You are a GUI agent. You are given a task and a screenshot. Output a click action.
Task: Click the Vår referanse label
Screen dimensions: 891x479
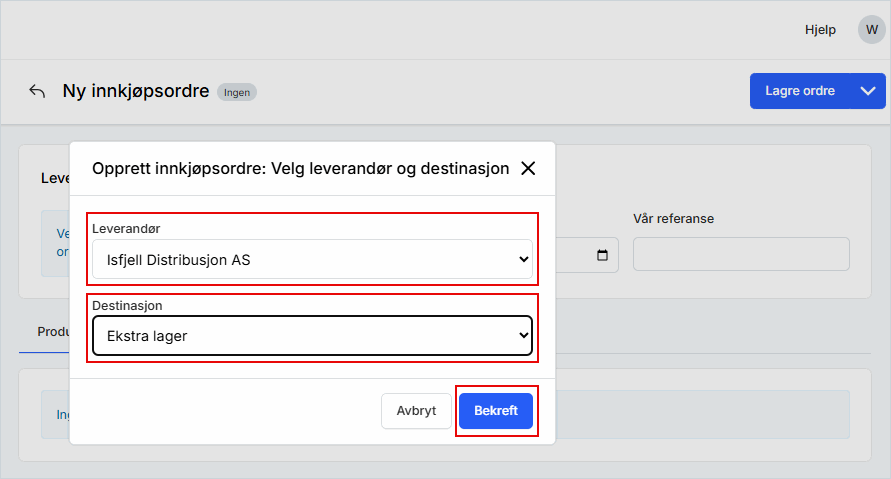673,218
